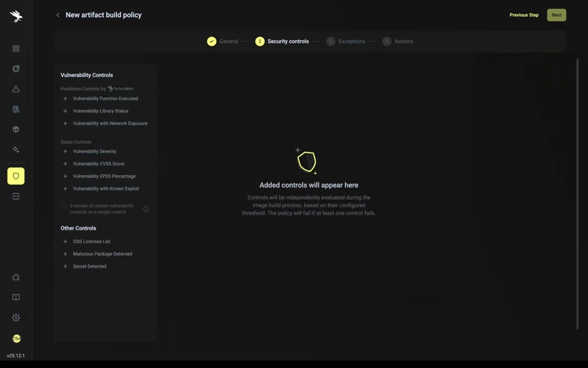The height and width of the screenshot is (368, 588).
Task: Add OSS Licenses List control
Action: [x=65, y=241]
